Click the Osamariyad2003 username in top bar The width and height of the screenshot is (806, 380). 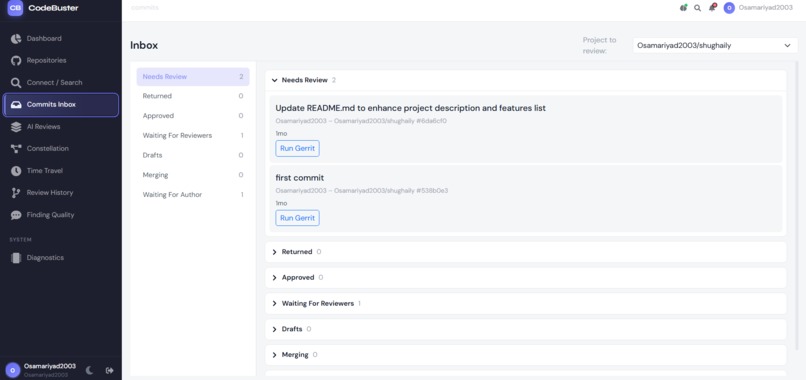click(x=765, y=8)
